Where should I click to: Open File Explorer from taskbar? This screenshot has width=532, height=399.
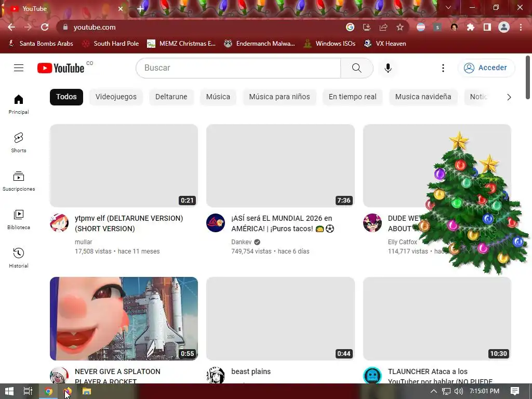coord(87,392)
